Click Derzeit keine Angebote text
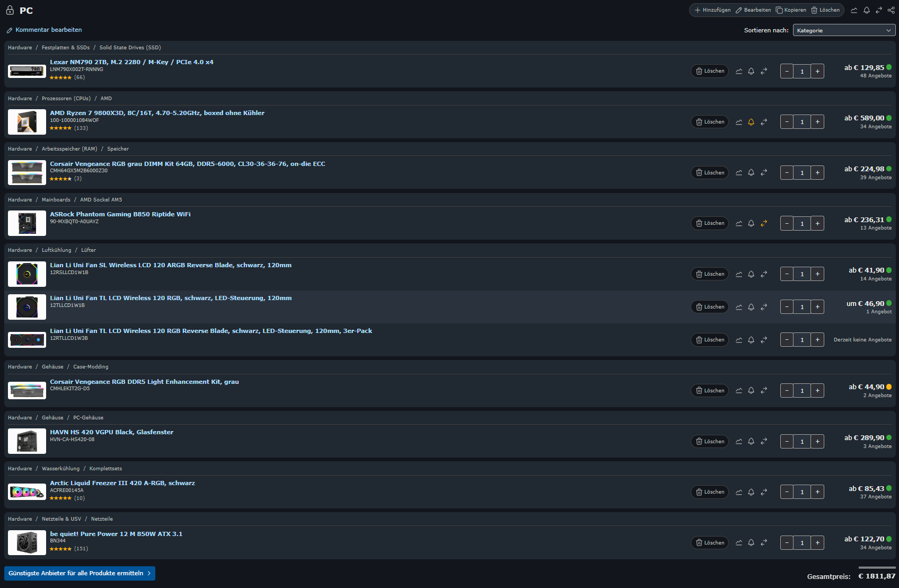Image resolution: width=899 pixels, height=588 pixels. (x=862, y=340)
